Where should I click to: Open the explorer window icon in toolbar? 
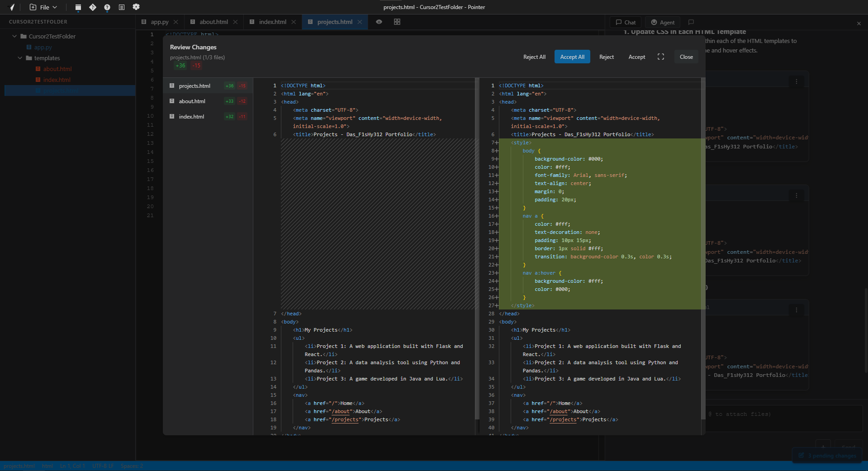[x=78, y=7]
